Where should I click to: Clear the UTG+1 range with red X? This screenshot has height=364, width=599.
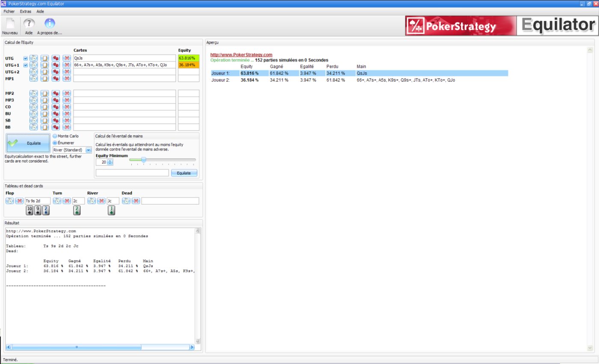click(x=67, y=65)
